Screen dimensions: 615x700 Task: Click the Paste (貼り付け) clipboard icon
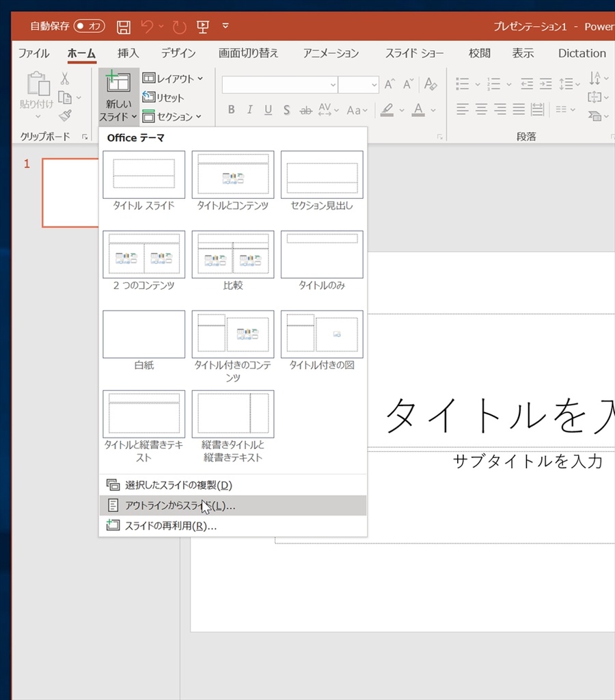pos(38,83)
